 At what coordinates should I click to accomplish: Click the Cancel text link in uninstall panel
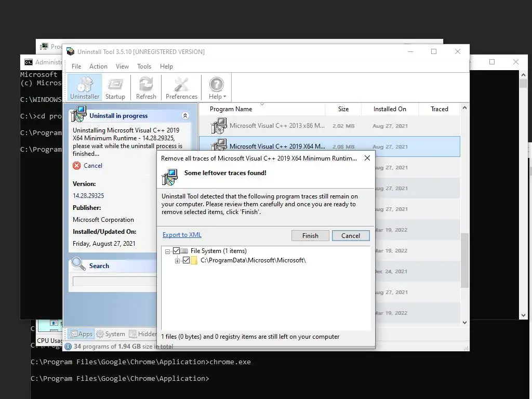[x=93, y=166]
